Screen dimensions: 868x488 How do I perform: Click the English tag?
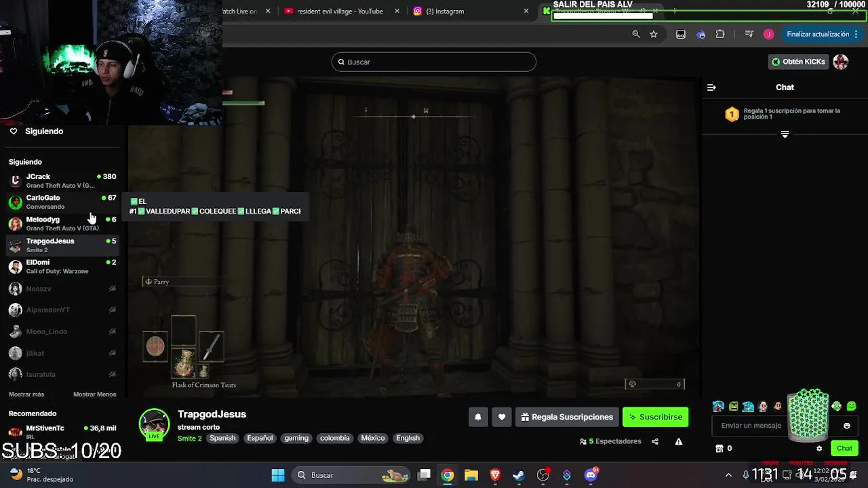point(408,439)
